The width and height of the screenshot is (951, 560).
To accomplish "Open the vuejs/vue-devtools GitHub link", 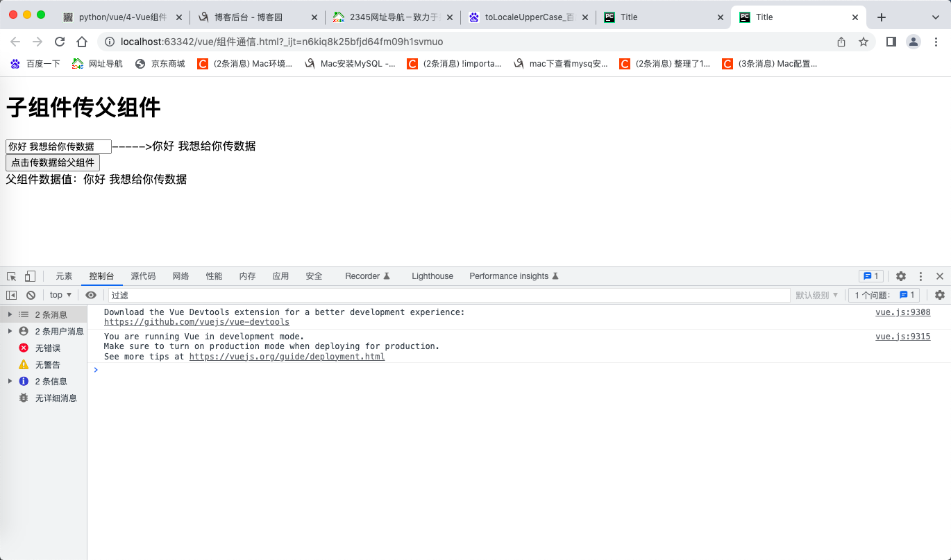I will tap(196, 322).
